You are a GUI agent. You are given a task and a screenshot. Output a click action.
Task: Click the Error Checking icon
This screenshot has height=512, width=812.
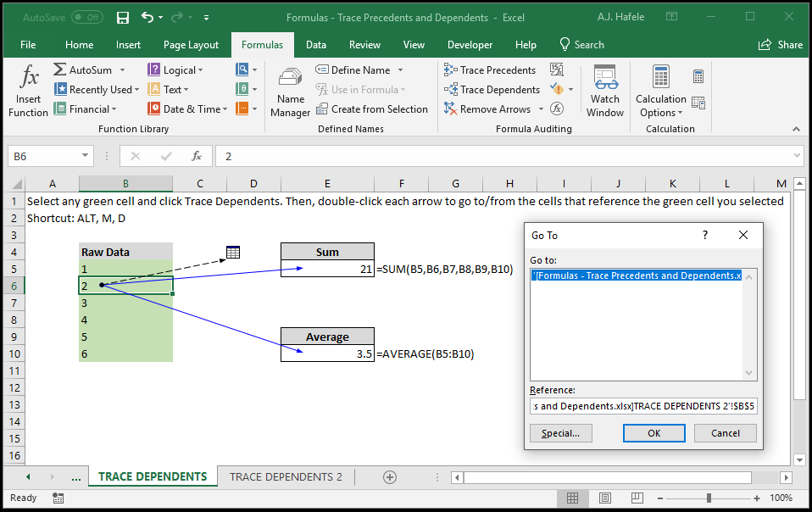pos(557,89)
